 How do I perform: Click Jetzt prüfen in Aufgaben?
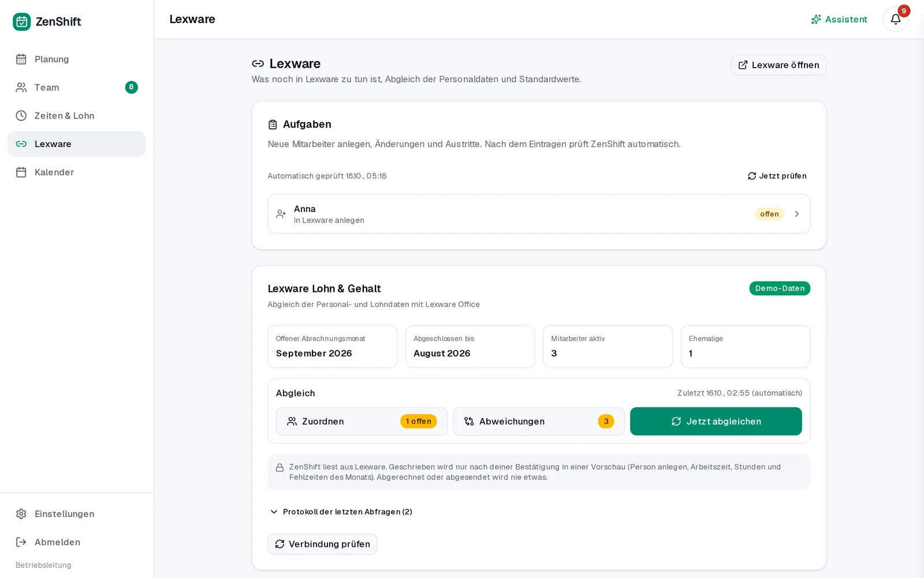(x=777, y=176)
